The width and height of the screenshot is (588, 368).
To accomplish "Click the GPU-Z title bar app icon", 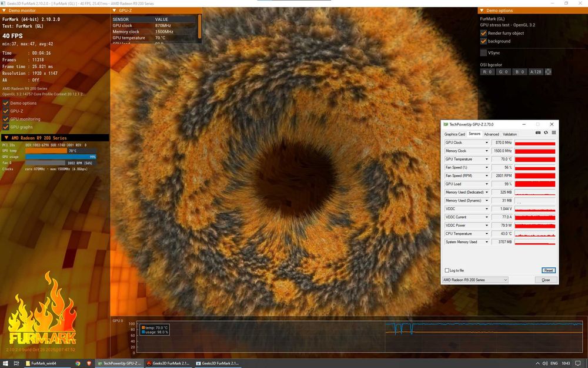I will tap(446, 124).
